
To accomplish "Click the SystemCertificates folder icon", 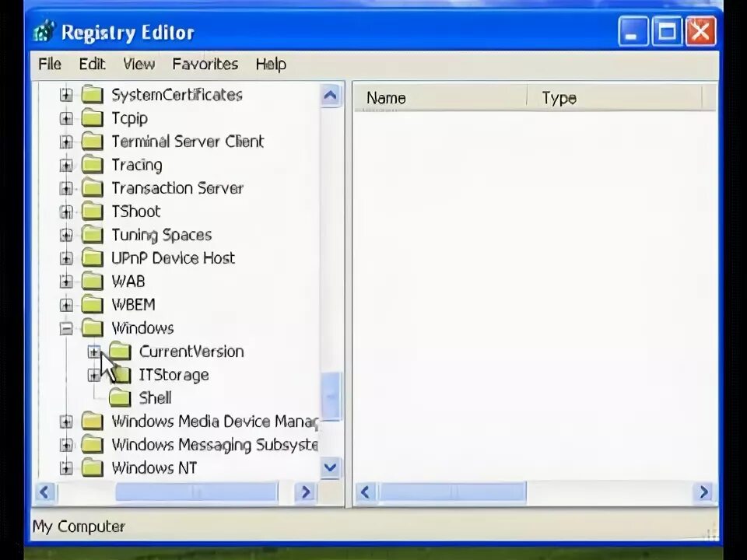I will coord(93,95).
